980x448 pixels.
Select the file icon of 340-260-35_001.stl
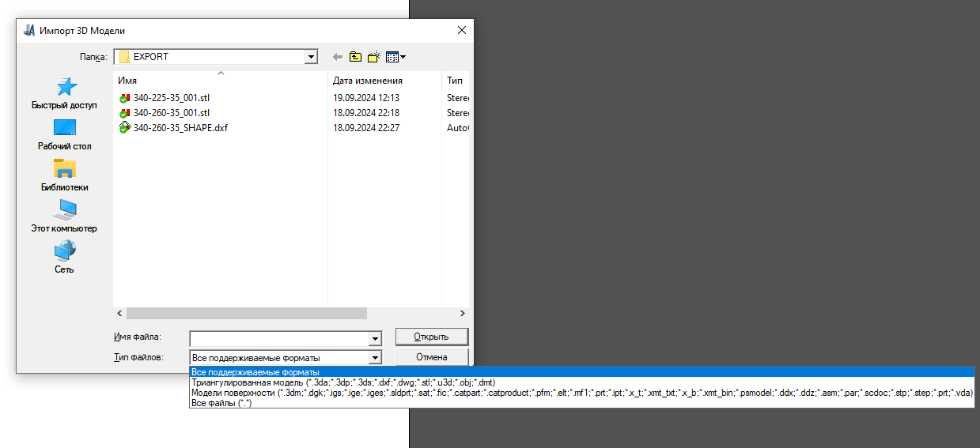(124, 113)
